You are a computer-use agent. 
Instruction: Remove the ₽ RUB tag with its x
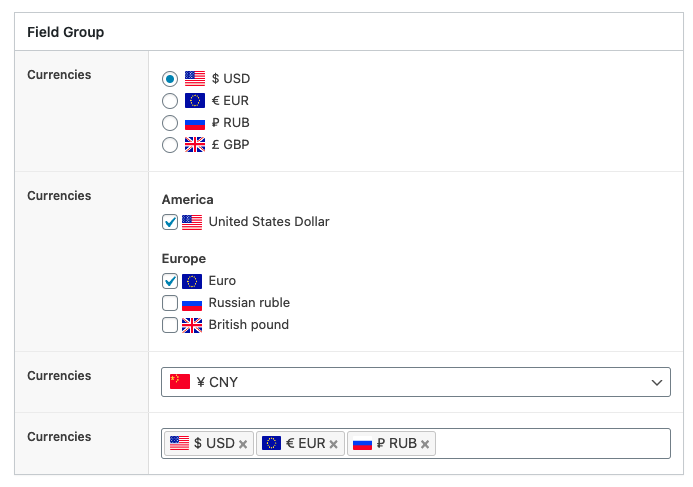coord(425,444)
